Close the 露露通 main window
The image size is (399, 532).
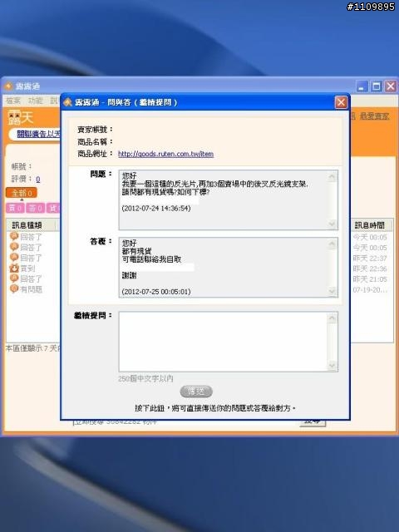[391, 86]
